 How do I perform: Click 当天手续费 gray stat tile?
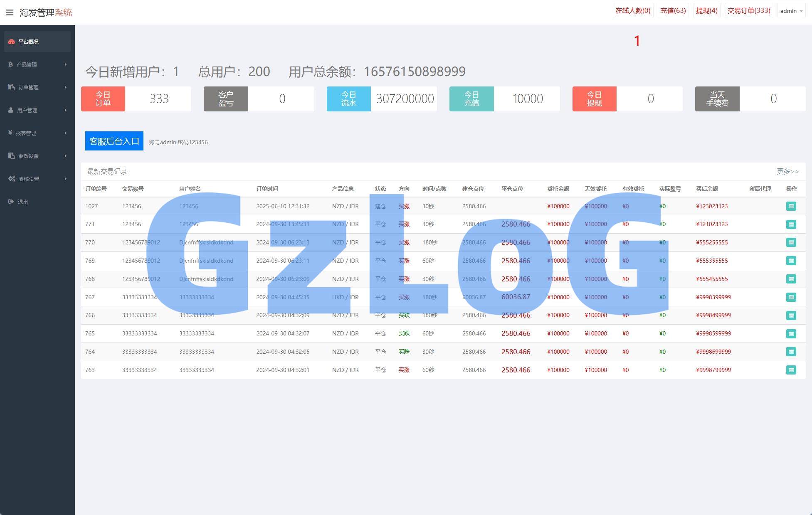(x=717, y=99)
